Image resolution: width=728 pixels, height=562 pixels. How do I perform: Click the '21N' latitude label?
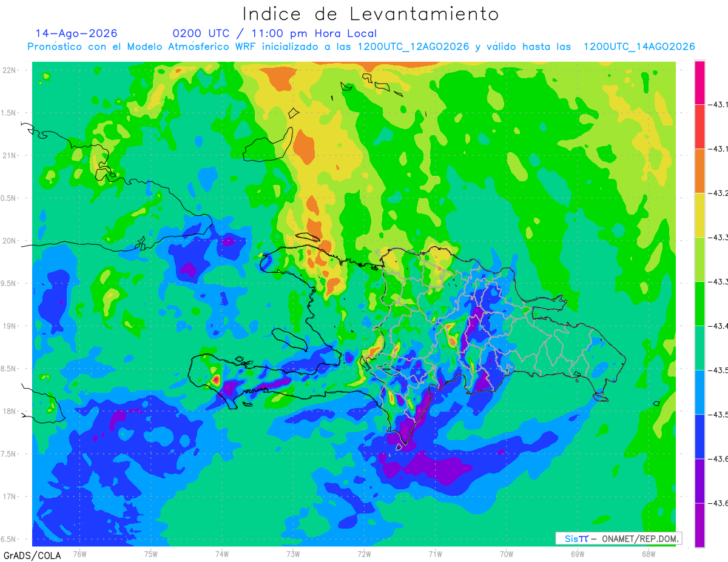click(9, 155)
